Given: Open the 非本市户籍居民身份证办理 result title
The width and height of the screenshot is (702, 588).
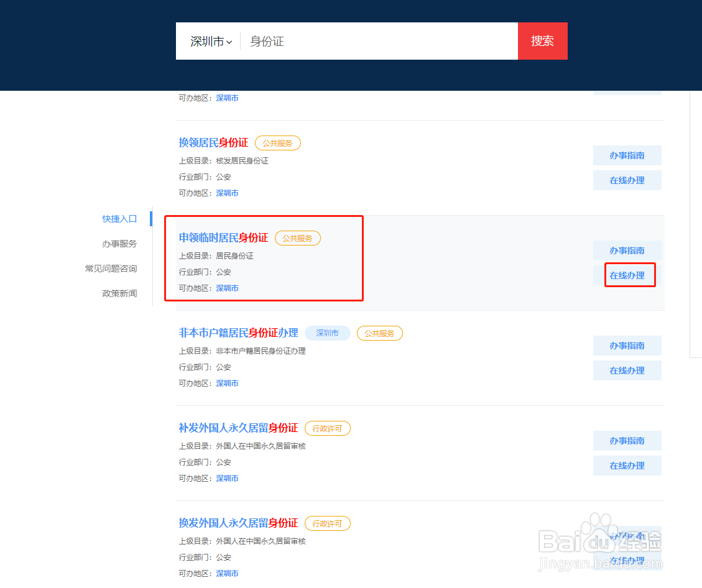Looking at the screenshot, I should 239,333.
